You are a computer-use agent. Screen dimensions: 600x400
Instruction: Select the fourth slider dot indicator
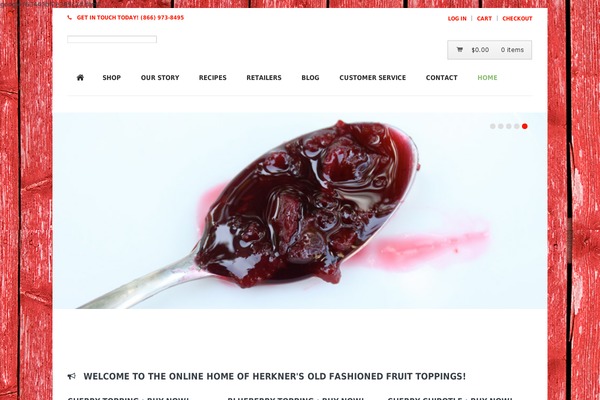click(517, 126)
